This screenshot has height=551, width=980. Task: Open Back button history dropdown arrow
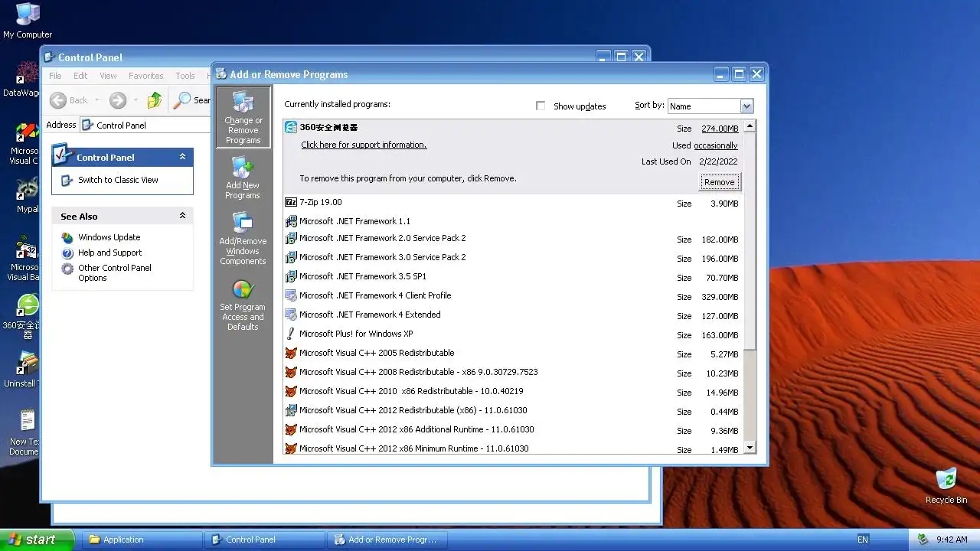(x=97, y=100)
